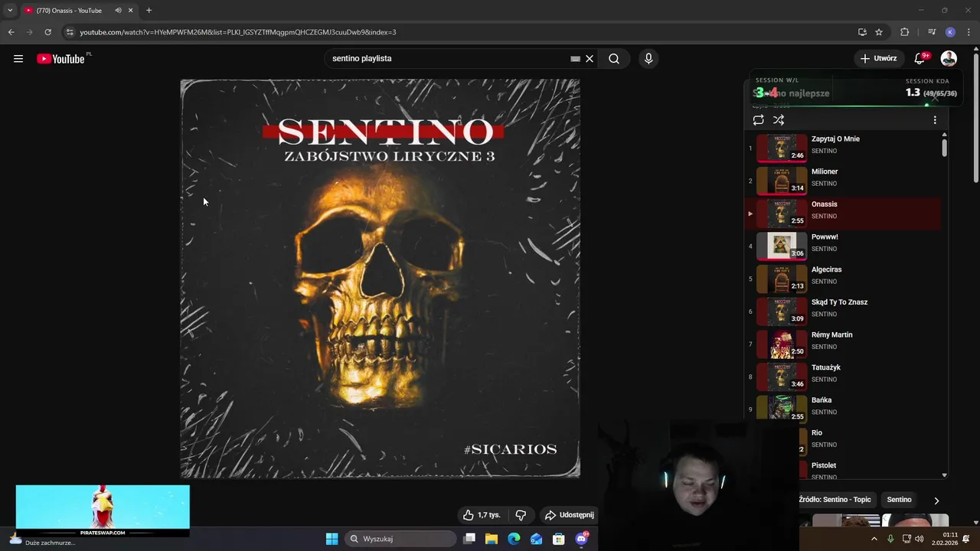Dislike the video
Image resolution: width=980 pixels, height=551 pixels.
(x=521, y=515)
